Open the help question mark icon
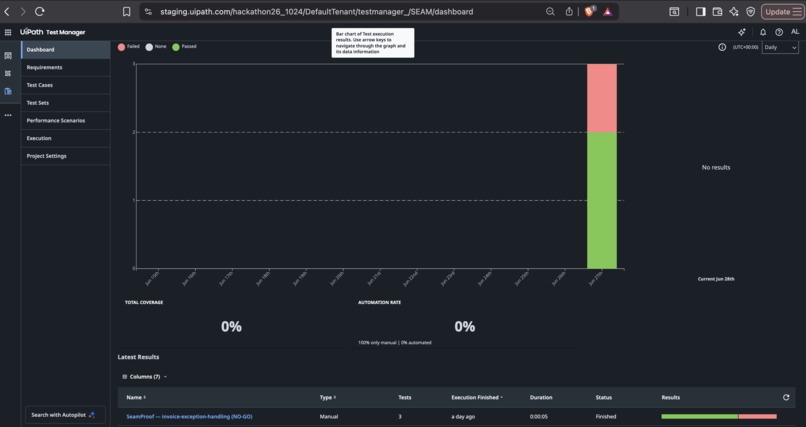The image size is (806, 427). [779, 32]
